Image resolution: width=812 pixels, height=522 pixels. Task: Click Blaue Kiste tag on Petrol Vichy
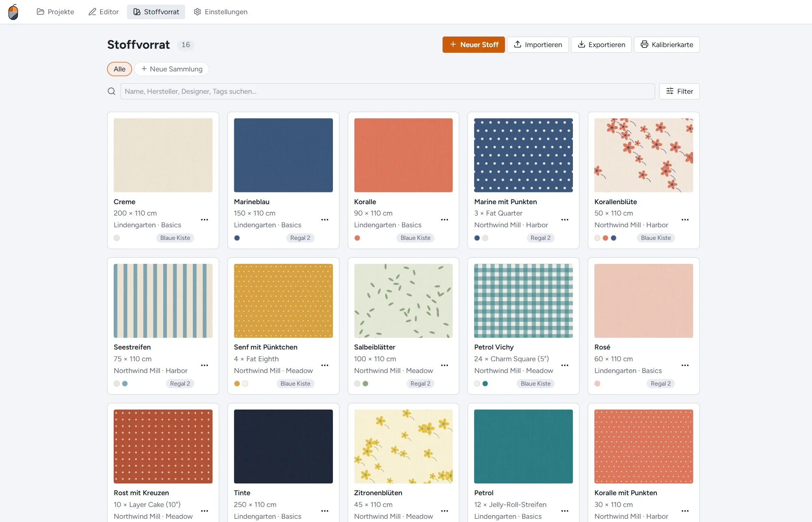pyautogui.click(x=536, y=384)
